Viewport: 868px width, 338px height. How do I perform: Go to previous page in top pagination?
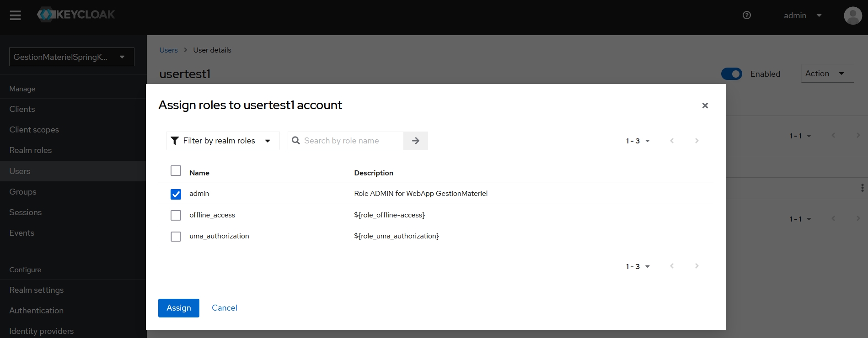click(672, 141)
